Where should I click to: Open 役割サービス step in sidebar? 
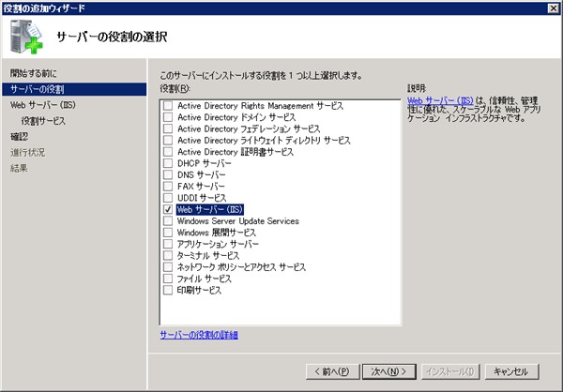pos(43,121)
